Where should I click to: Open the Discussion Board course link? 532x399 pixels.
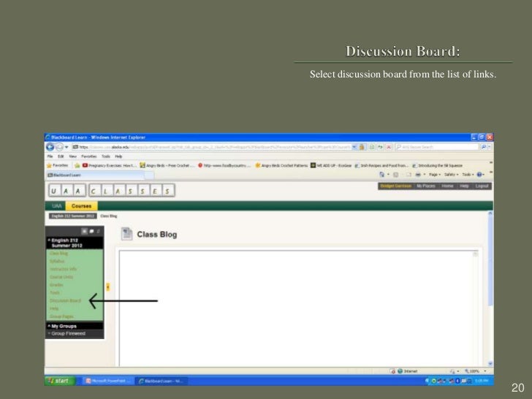pos(65,300)
